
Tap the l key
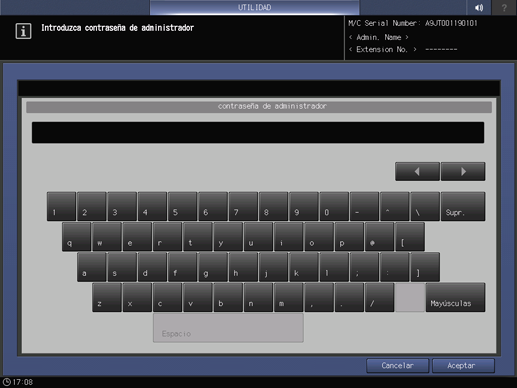(x=334, y=267)
